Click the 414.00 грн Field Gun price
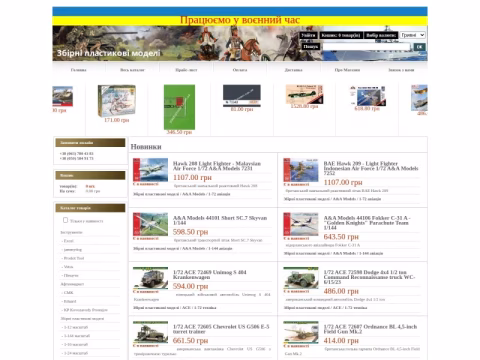 341,341
